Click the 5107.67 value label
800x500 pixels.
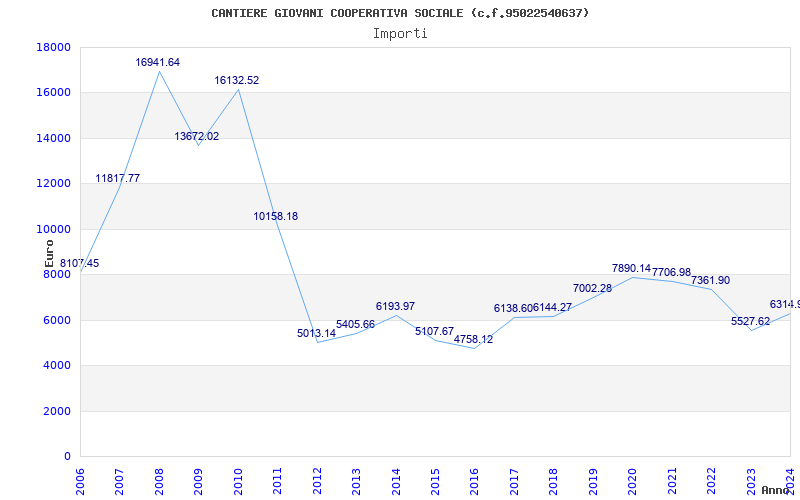[x=435, y=331]
